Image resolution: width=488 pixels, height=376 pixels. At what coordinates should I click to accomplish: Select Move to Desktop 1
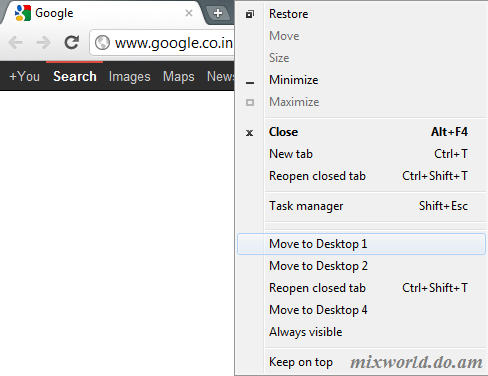click(x=361, y=244)
